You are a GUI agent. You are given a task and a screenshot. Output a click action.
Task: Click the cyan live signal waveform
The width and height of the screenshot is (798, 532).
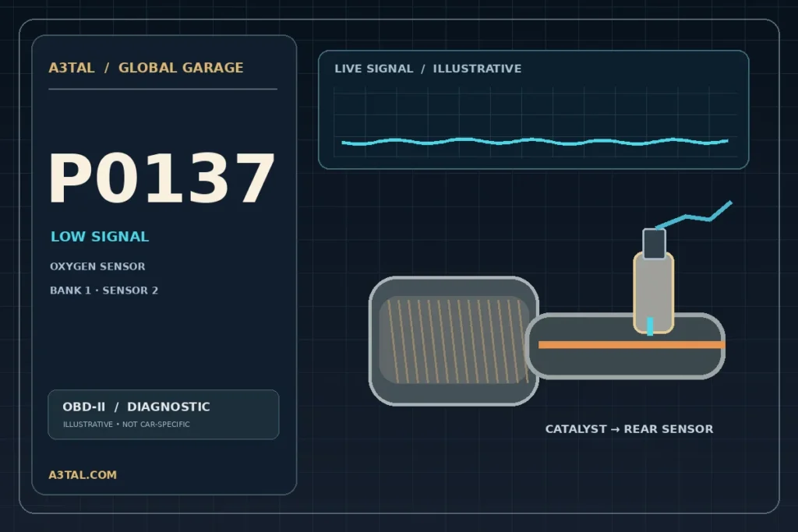pos(535,142)
